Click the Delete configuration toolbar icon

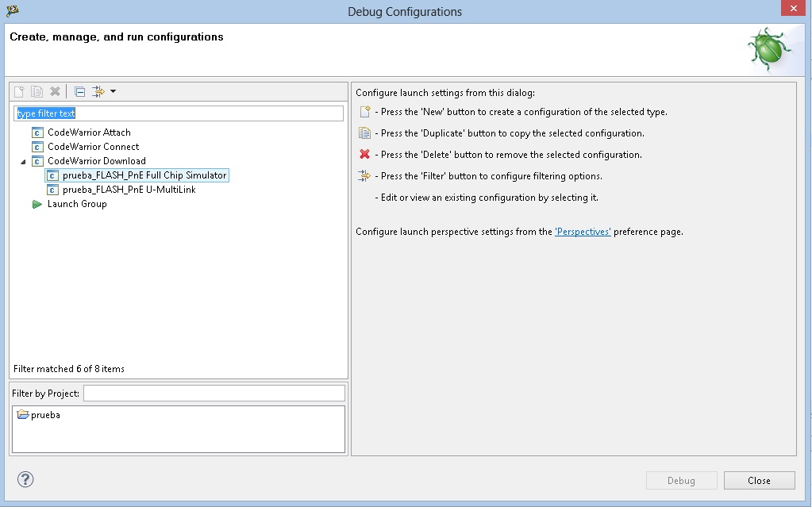pos(55,91)
